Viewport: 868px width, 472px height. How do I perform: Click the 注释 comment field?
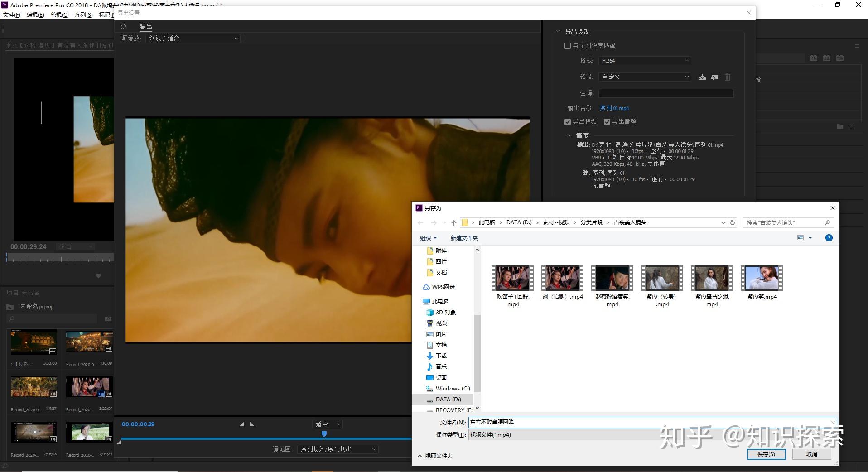tap(666, 93)
